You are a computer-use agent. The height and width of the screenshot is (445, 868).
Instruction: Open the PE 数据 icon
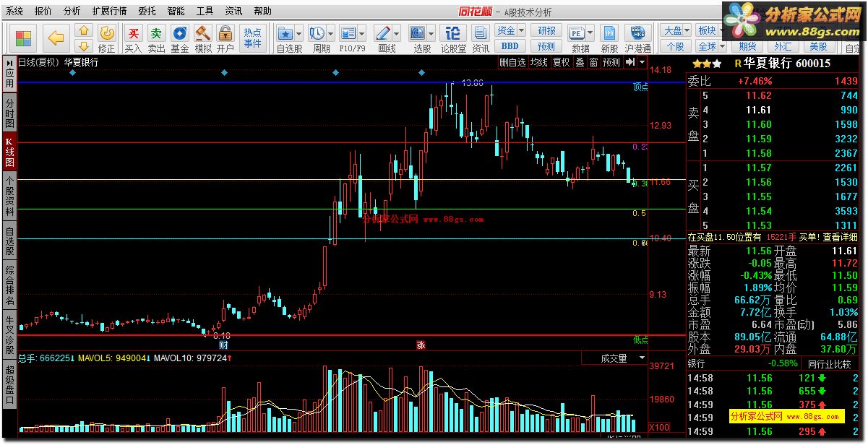(x=576, y=33)
